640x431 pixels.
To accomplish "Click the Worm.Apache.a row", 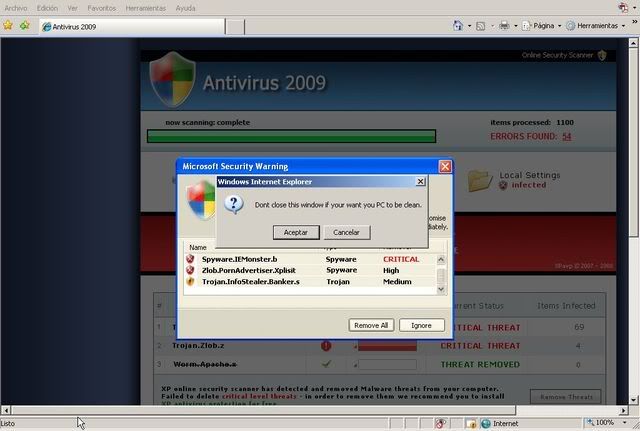I will [x=380, y=364].
